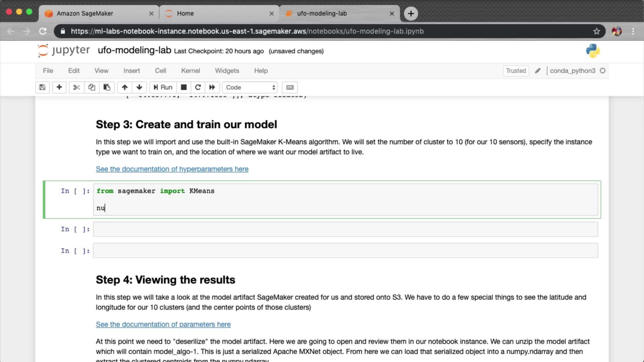644x362 pixels.
Task: Open the Cell menu
Action: 160,71
